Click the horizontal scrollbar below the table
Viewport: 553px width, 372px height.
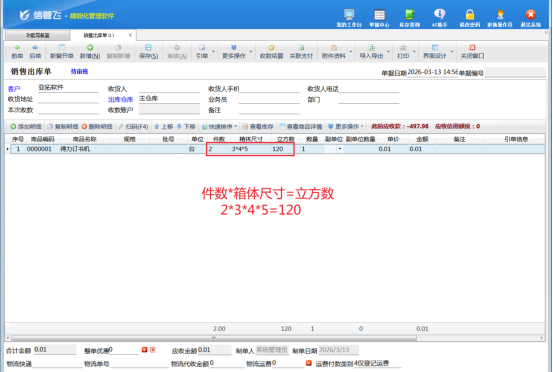(213, 338)
